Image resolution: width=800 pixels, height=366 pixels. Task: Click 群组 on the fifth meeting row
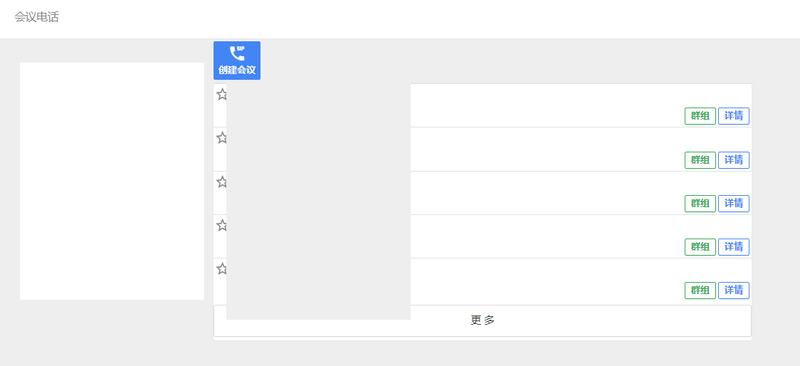coord(700,290)
